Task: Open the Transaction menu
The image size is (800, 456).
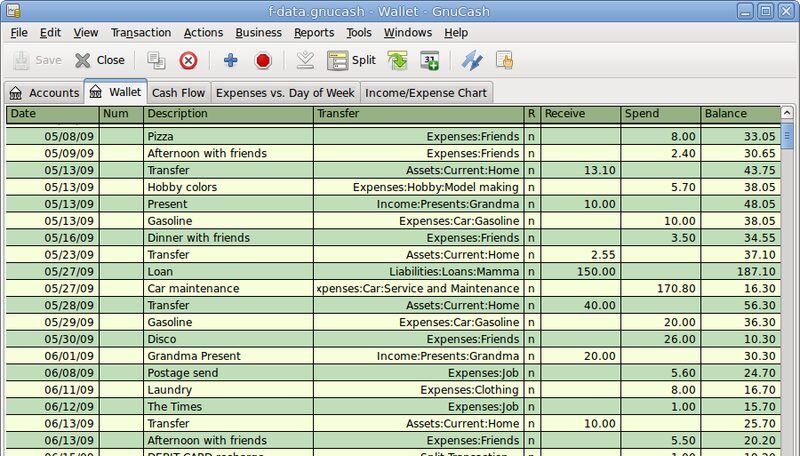Action: (x=141, y=33)
